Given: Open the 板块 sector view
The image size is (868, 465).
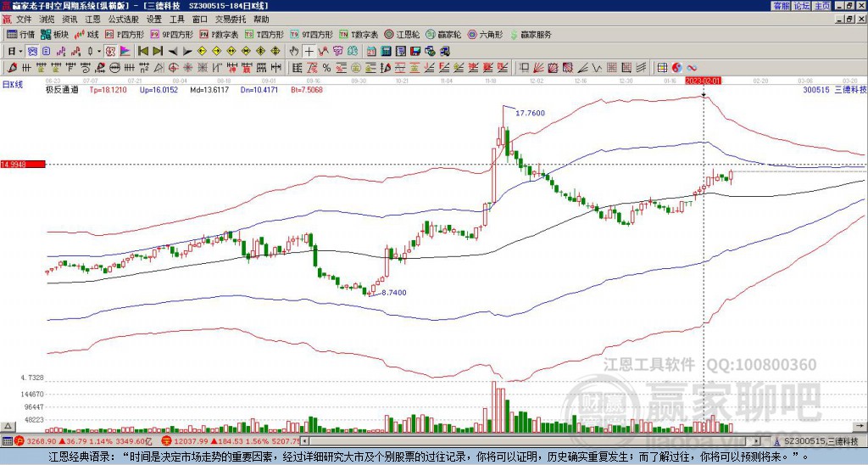Looking at the screenshot, I should 54,35.
